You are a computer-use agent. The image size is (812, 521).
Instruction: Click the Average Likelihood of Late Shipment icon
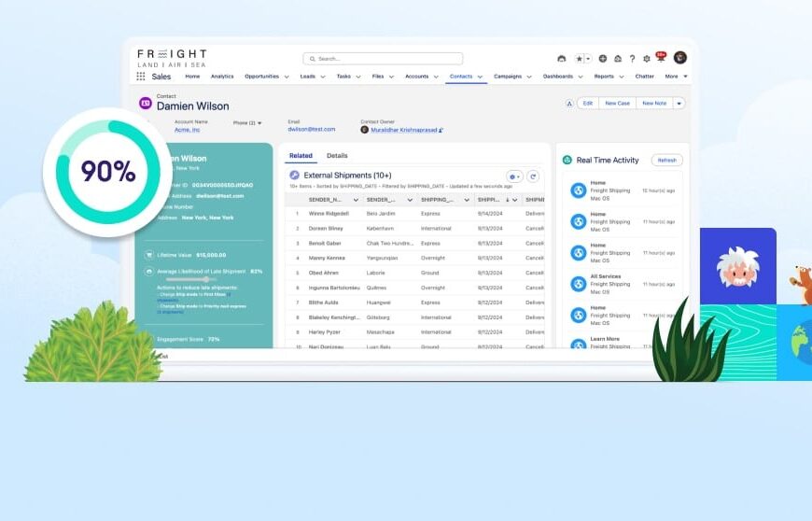pos(149,272)
